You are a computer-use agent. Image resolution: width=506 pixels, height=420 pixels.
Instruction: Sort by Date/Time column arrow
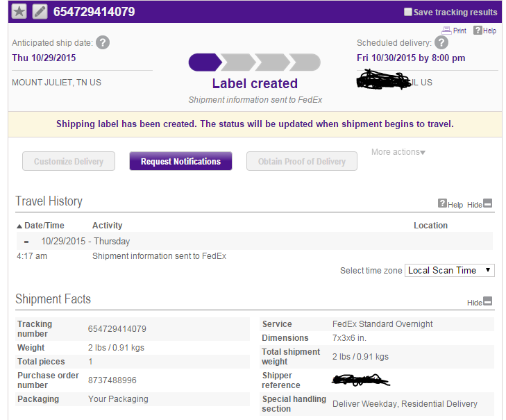click(x=19, y=226)
